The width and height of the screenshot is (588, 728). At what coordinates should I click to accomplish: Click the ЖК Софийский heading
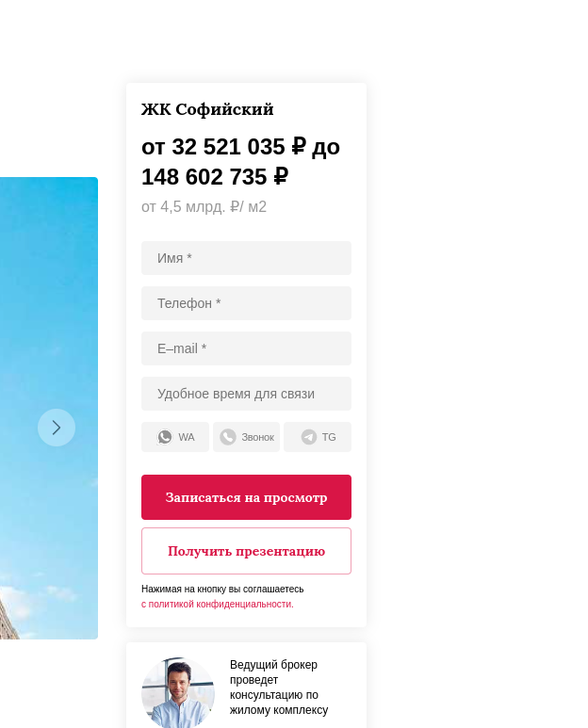click(207, 109)
